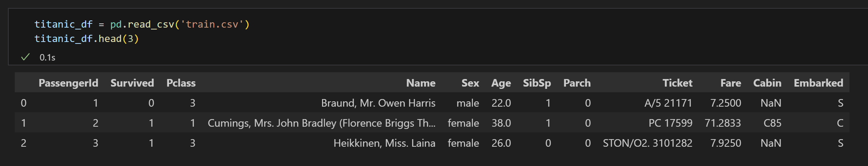Image resolution: width=868 pixels, height=166 pixels.
Task: Click the Braund, Mr. Owen Harris cell
Action: point(378,103)
